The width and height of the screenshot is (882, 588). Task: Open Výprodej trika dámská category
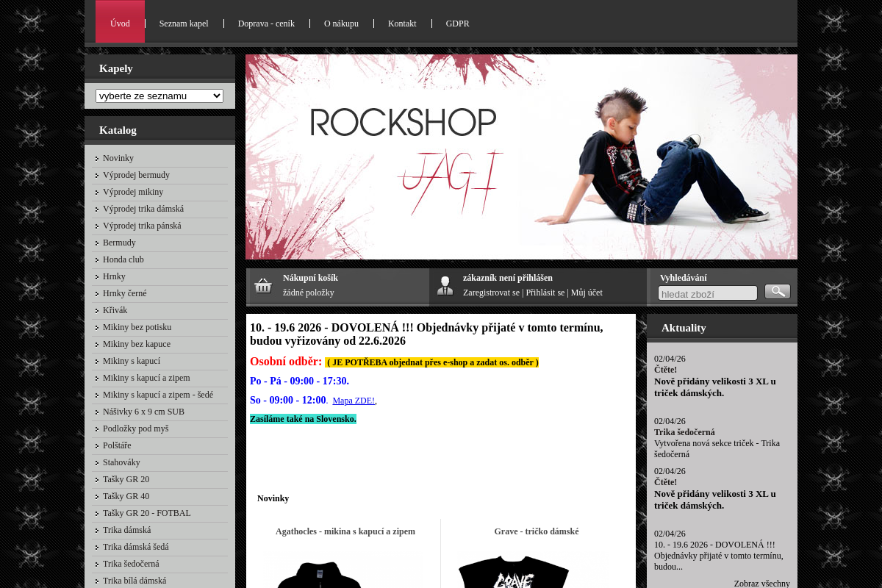[143, 209]
